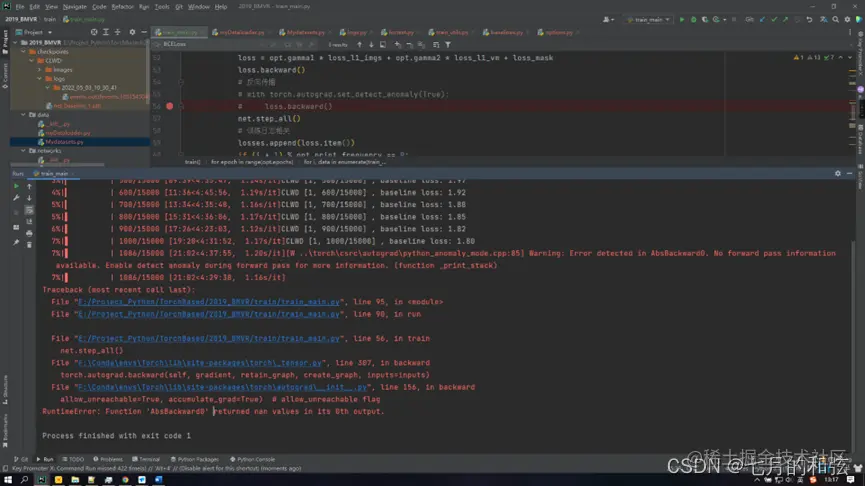Switch to options.py editor tab
The width and height of the screenshot is (865, 486).
coord(558,32)
